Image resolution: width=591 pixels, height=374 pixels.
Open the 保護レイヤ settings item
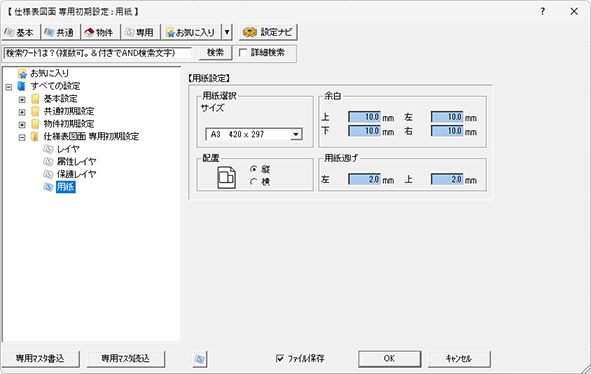(77, 174)
